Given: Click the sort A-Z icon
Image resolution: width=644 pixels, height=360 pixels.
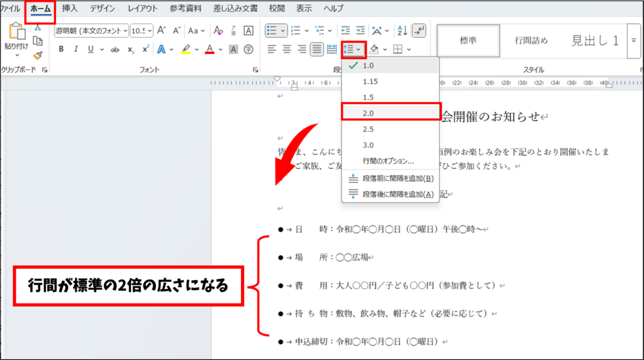Looking at the screenshot, I should [403, 30].
